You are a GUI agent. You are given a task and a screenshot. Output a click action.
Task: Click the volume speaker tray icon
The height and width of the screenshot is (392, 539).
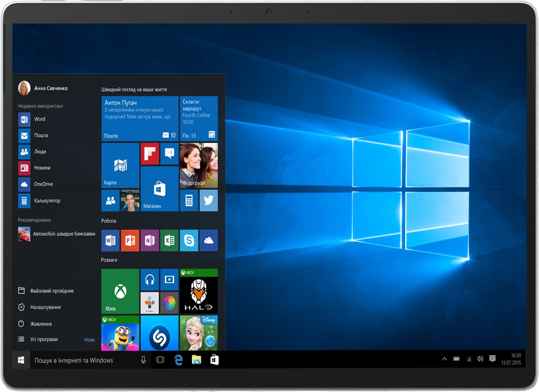pyautogui.click(x=480, y=359)
